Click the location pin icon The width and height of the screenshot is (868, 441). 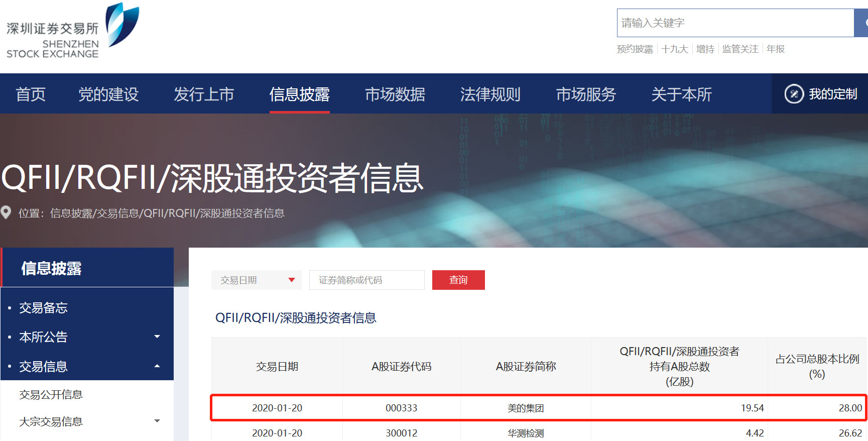click(6, 212)
